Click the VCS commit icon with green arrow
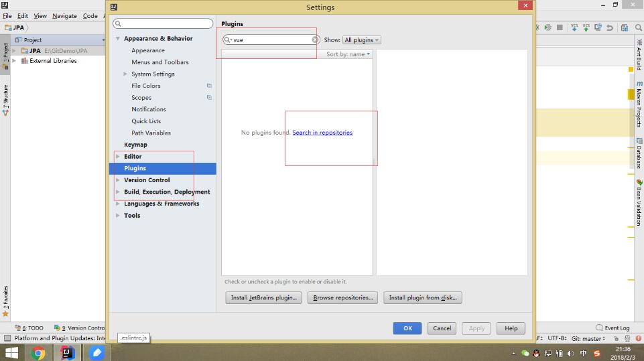This screenshot has width=644, height=361. point(586,27)
